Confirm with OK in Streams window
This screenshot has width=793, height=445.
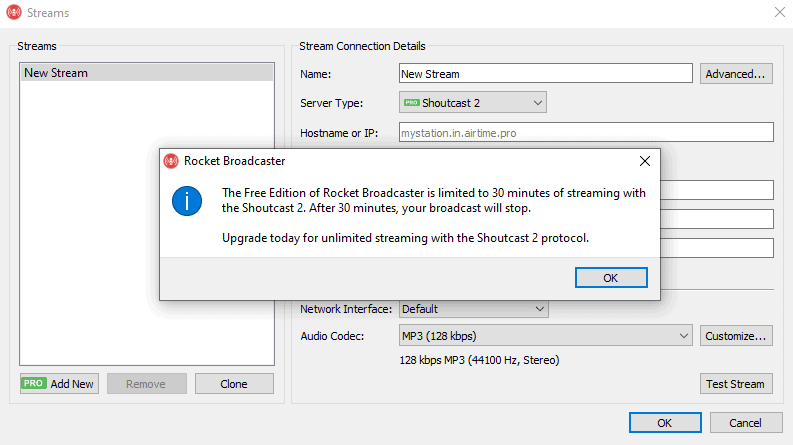click(665, 423)
